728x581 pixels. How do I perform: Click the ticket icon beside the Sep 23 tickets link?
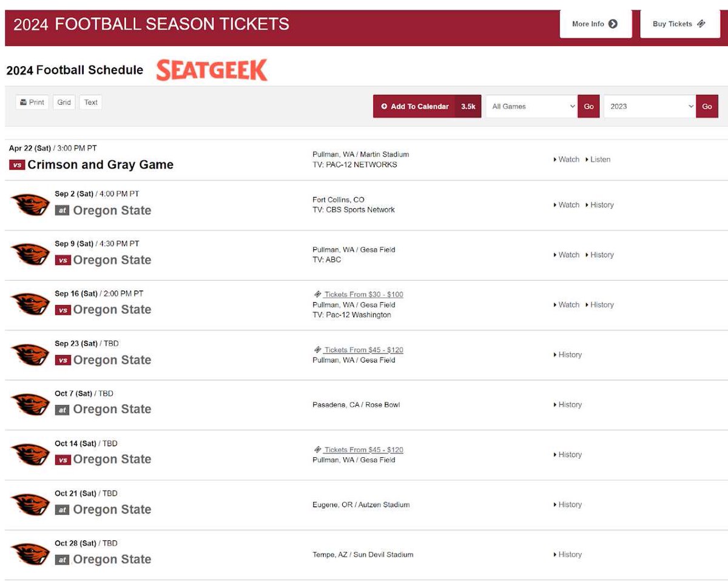click(318, 349)
